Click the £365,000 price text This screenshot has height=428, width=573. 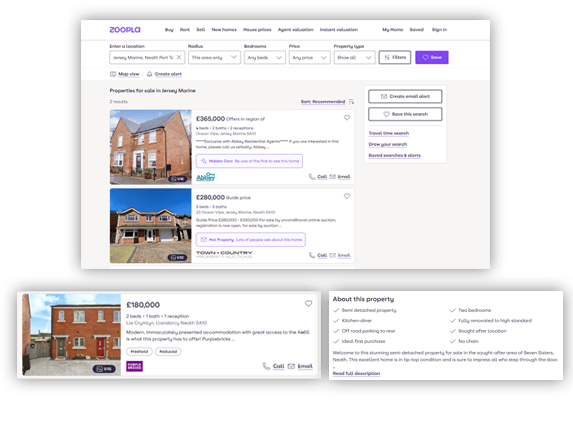click(210, 119)
